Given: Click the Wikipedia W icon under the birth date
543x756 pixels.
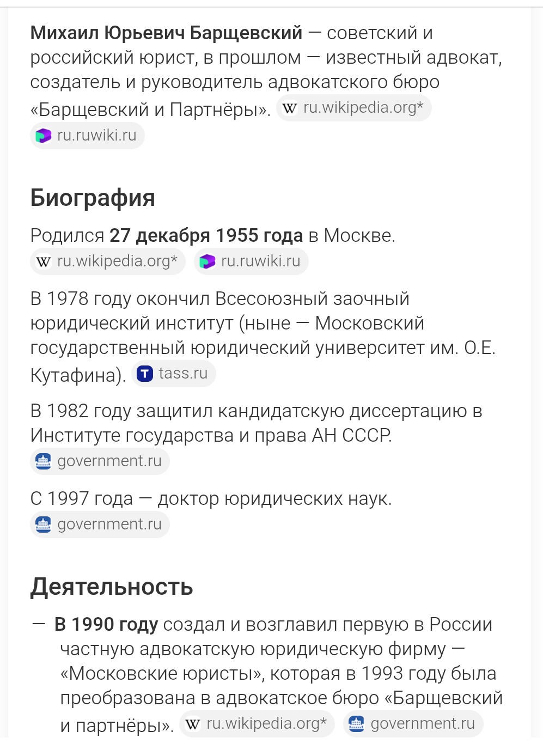Looking at the screenshot, I should pos(44,262).
